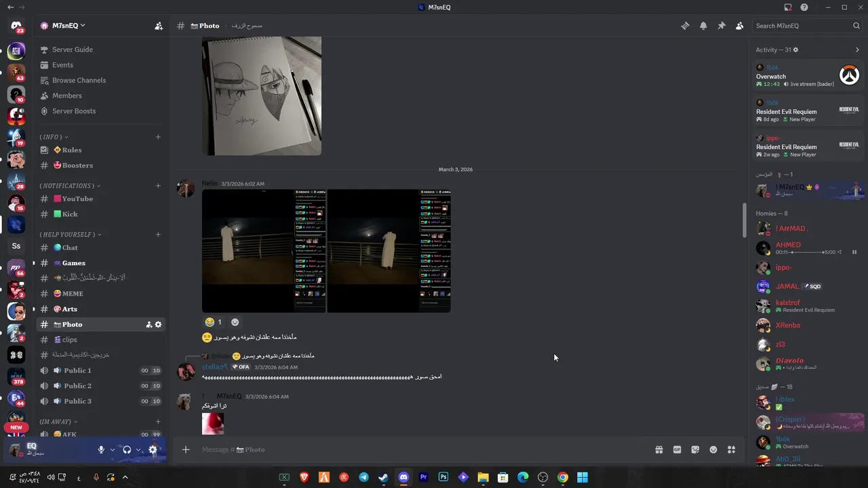
Task: Open the MEME channel
Action: [x=102, y=293]
